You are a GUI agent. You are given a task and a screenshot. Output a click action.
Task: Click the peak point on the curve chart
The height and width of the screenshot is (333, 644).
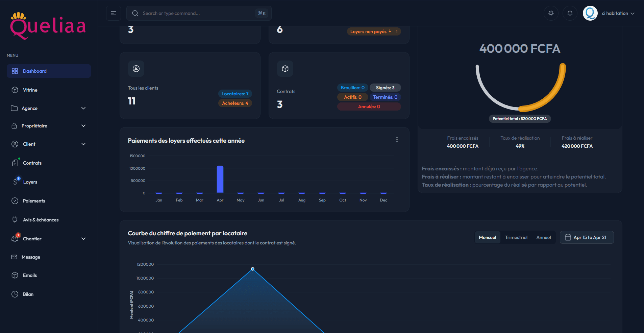coord(253,269)
